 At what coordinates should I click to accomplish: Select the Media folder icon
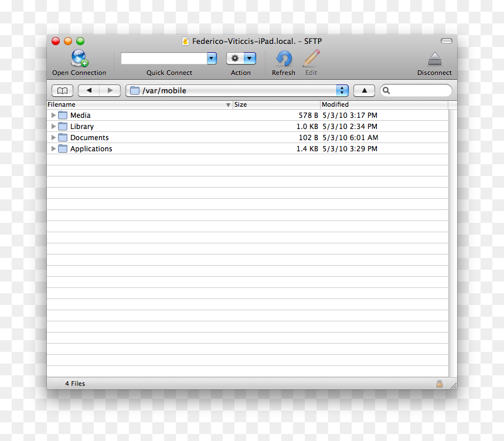click(x=63, y=115)
